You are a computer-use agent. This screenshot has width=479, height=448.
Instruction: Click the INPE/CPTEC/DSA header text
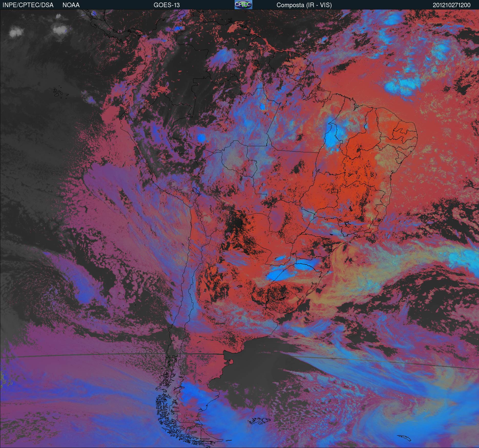tap(28, 5)
